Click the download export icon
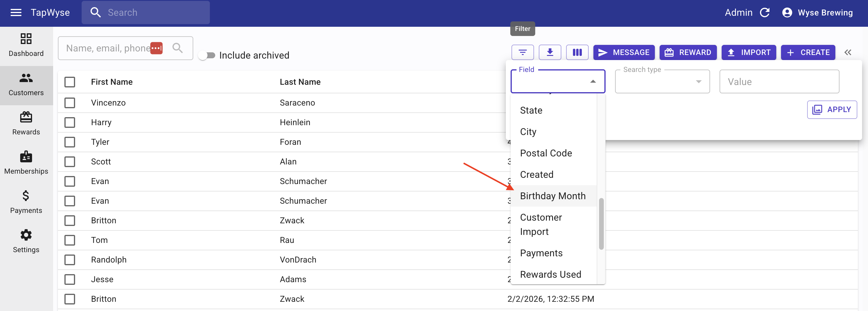This screenshot has height=311, width=868. point(549,52)
